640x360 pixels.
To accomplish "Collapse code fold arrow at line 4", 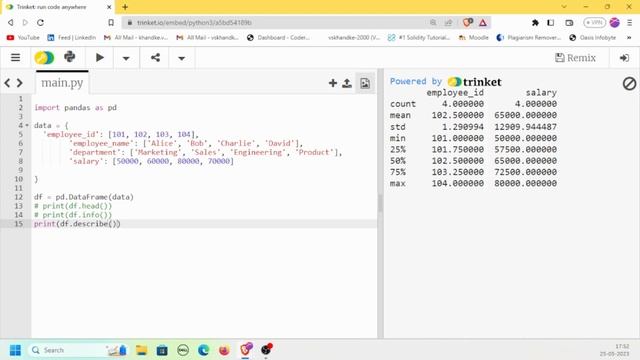I will click(x=27, y=125).
